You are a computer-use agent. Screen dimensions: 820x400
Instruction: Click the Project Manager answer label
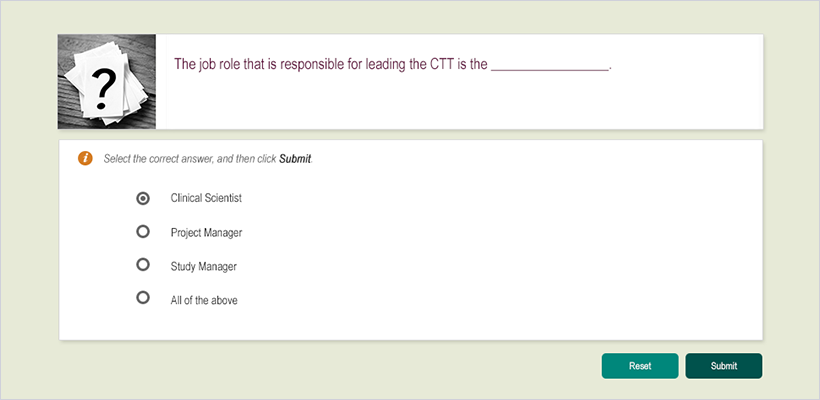tap(206, 233)
